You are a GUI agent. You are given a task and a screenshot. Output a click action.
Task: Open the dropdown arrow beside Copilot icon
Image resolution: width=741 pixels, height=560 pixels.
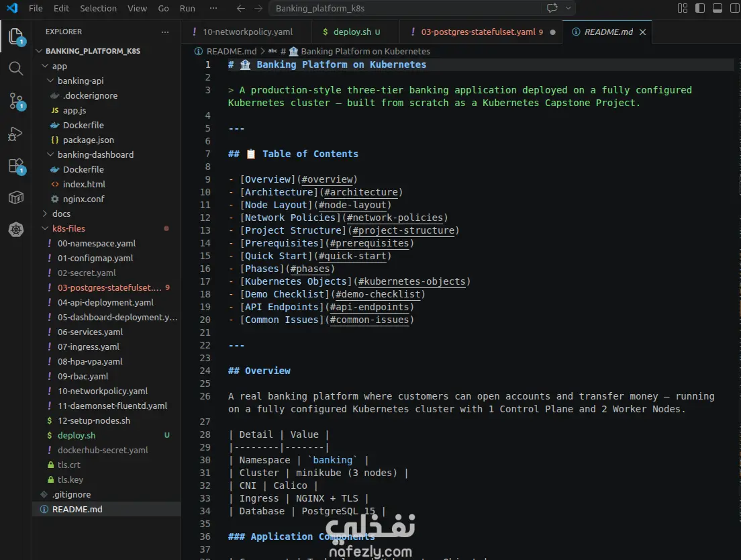click(569, 8)
